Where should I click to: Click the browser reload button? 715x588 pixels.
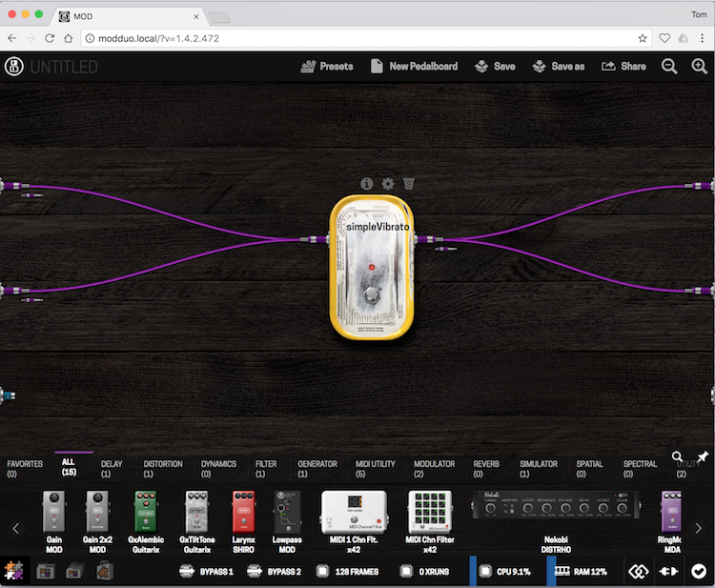[x=50, y=38]
